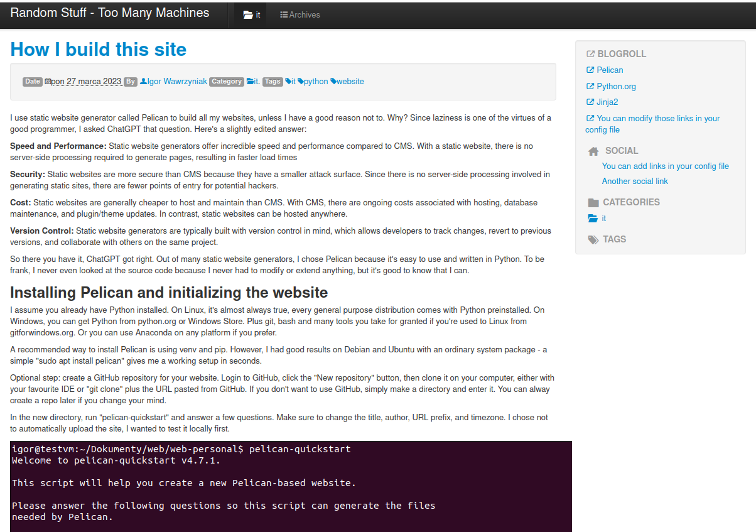The image size is (756, 532).
Task: Open the 'it' category in the sidebar
Action: [x=604, y=219]
